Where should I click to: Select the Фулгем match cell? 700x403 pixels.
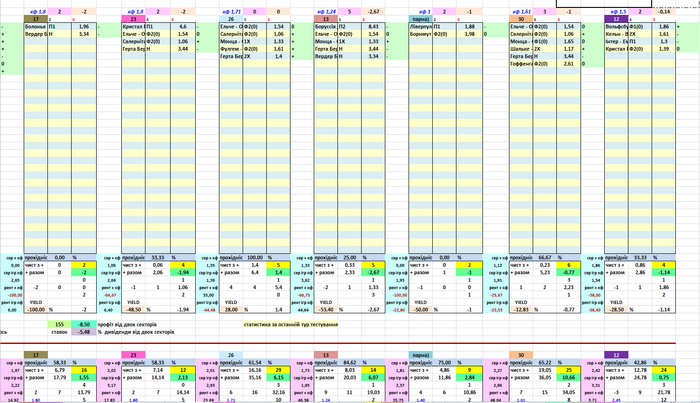point(231,49)
